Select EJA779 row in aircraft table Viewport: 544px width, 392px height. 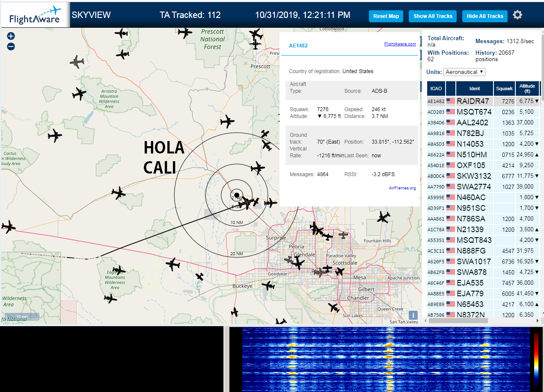(x=483, y=294)
